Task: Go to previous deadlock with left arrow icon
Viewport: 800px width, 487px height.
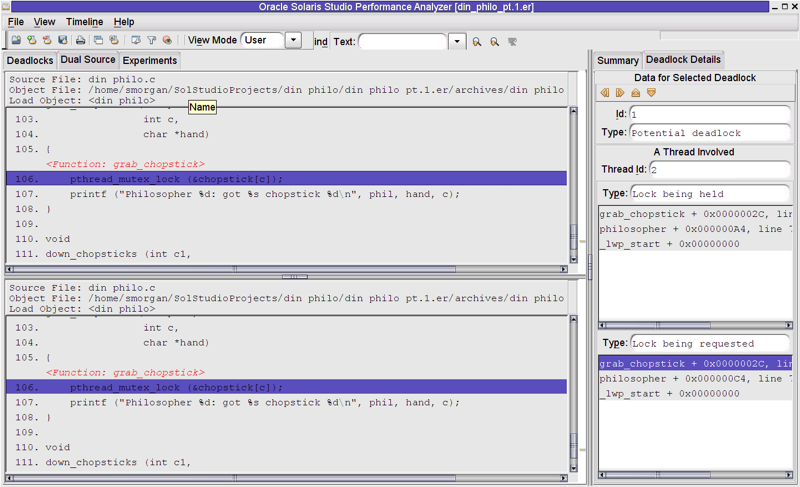Action: tap(605, 93)
